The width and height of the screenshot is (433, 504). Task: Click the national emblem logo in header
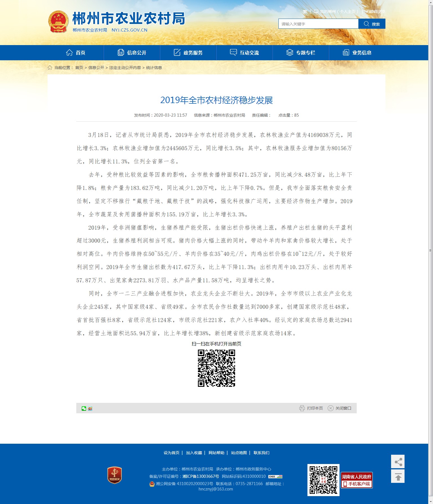click(58, 22)
